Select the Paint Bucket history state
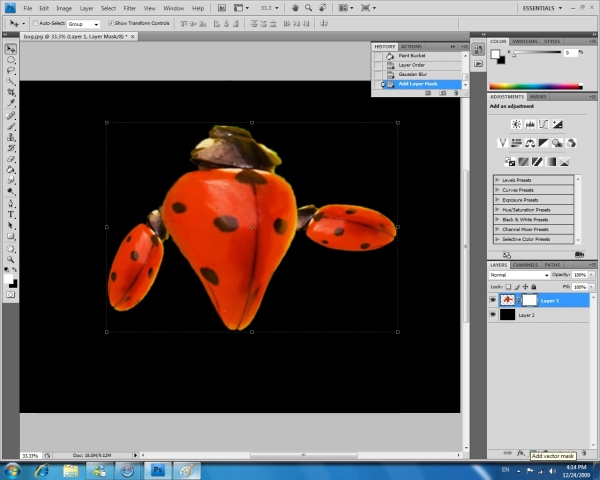600x480 pixels. (417, 56)
